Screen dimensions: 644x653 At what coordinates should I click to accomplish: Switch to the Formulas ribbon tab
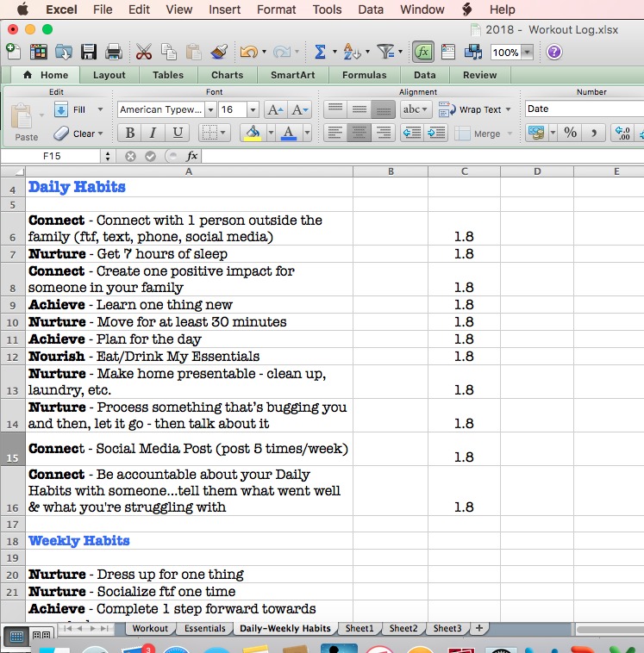click(x=364, y=75)
